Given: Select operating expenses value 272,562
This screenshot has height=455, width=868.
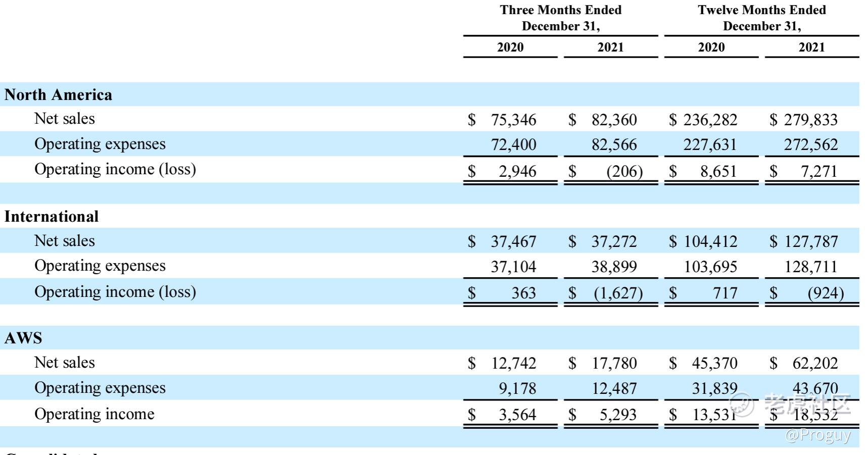Looking at the screenshot, I should tap(811, 145).
